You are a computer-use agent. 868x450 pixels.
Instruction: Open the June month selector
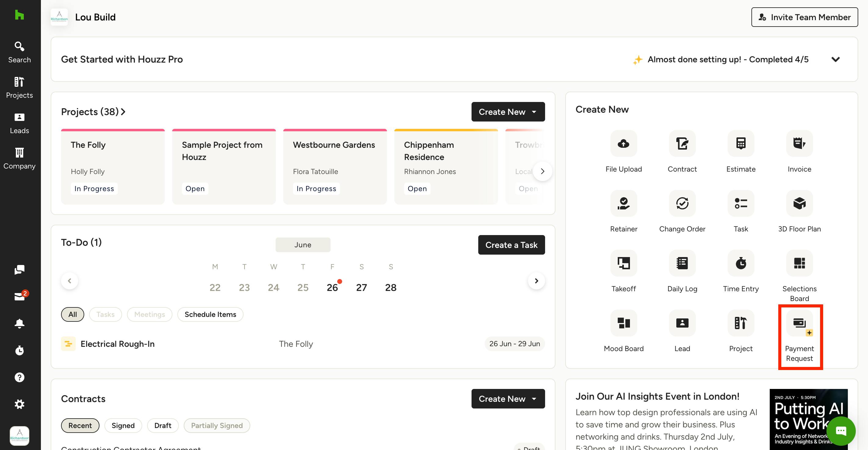tap(302, 245)
